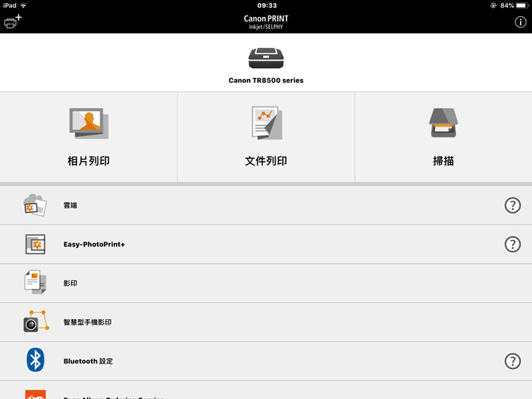Show help for Bluetooth 設定
The image size is (532, 399).
tap(512, 361)
